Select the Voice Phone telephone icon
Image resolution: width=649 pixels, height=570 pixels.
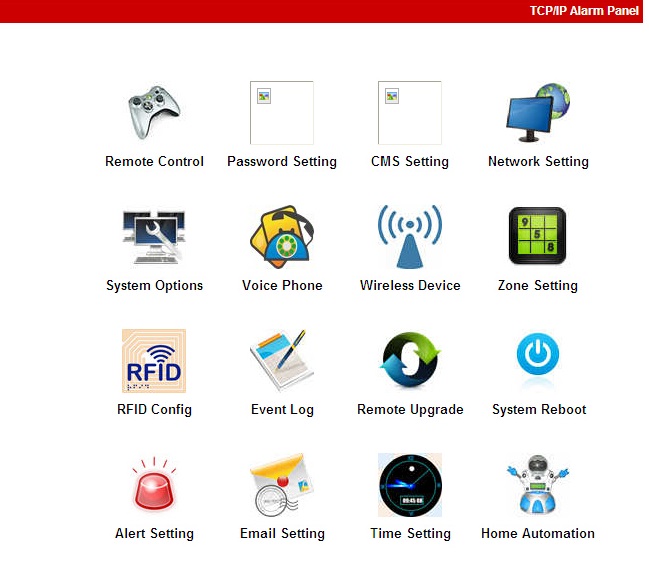point(282,237)
